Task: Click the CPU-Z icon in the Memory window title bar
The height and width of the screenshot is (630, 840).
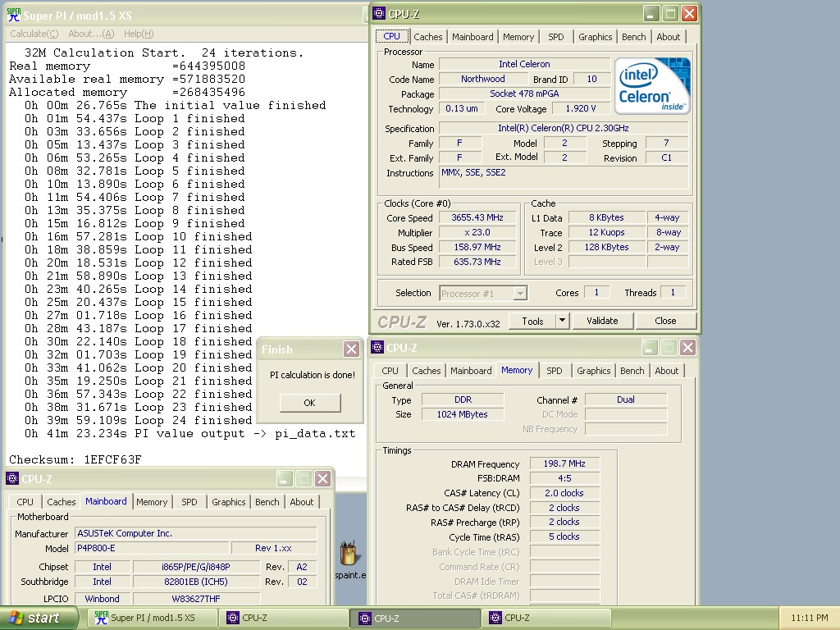Action: (377, 347)
